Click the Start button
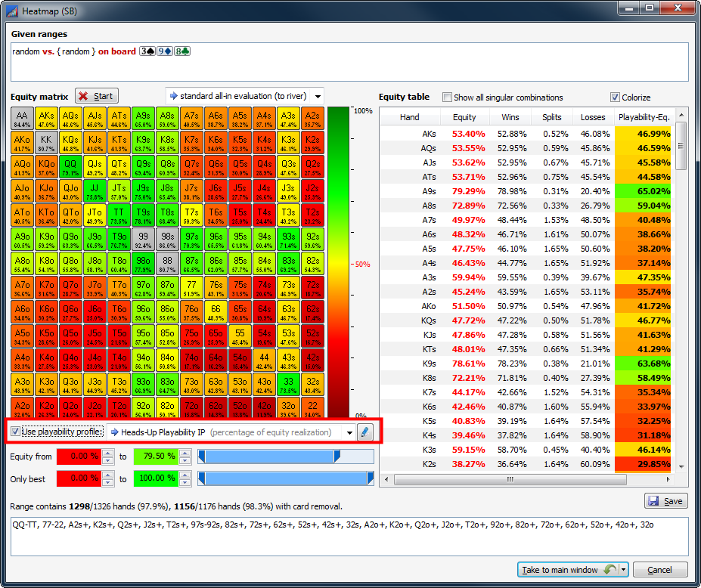The image size is (701, 588). click(97, 96)
